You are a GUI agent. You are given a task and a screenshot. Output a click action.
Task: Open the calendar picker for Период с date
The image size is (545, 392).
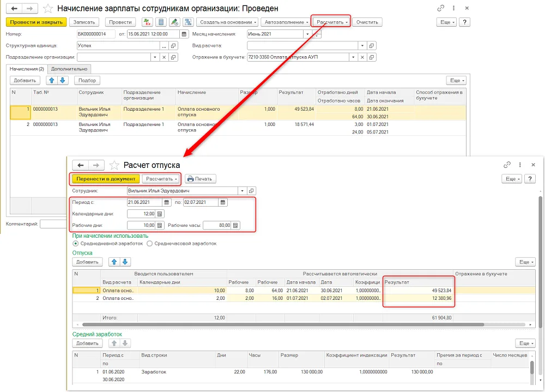[x=166, y=202]
